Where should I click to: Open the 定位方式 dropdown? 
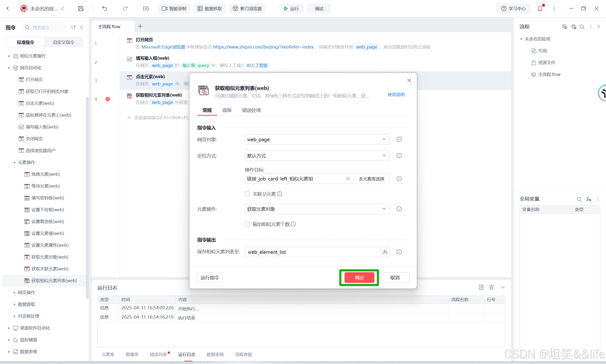tap(317, 156)
